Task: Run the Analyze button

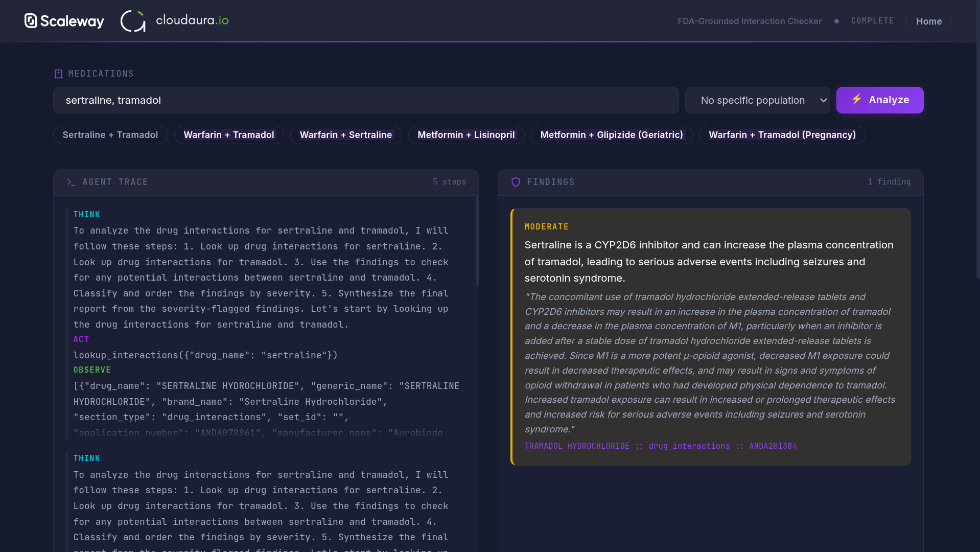Action: coord(879,100)
